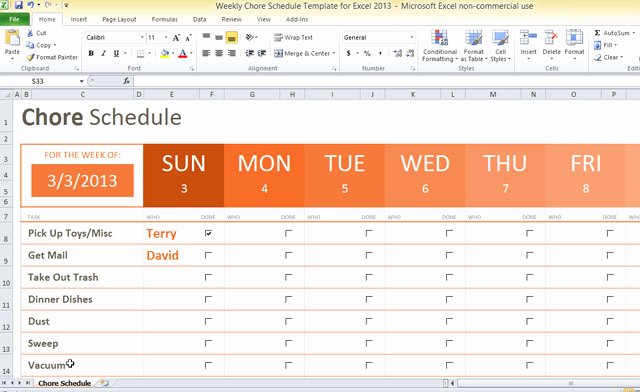This screenshot has width=640, height=392.
Task: Click the Insert Function fx icon
Action: [x=127, y=81]
